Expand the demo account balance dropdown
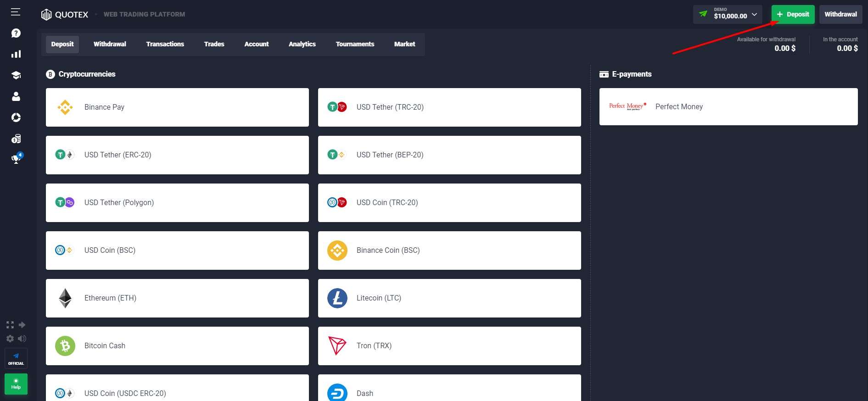The image size is (868, 401). click(x=728, y=14)
